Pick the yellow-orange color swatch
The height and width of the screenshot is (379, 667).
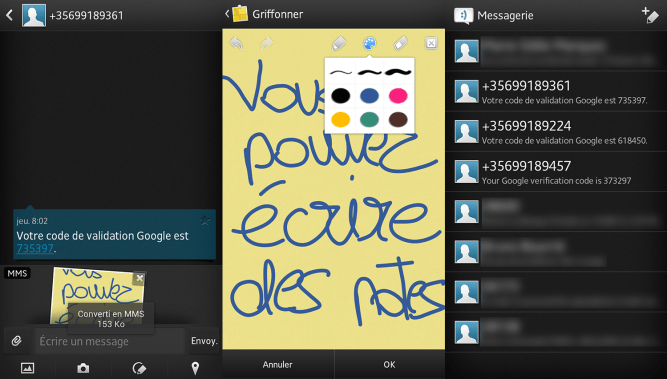pos(341,120)
